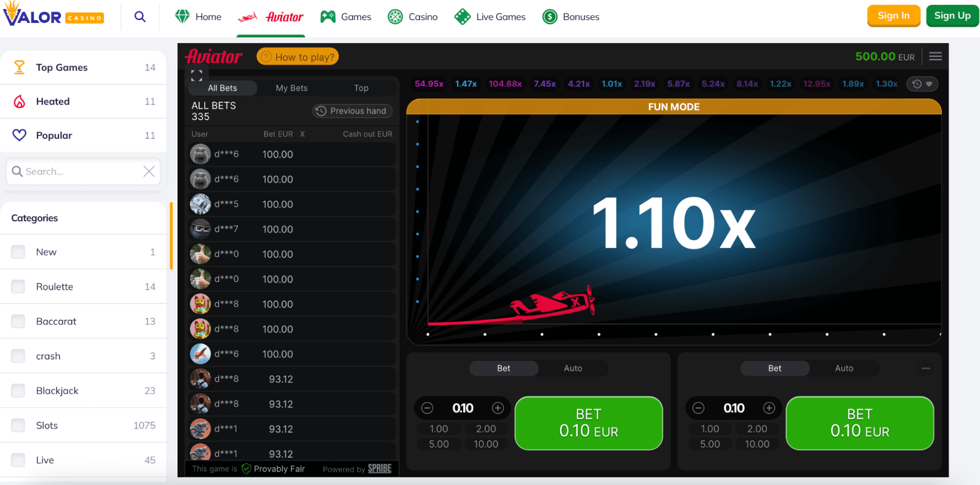
Task: Click the Sign Up button
Action: [x=952, y=16]
